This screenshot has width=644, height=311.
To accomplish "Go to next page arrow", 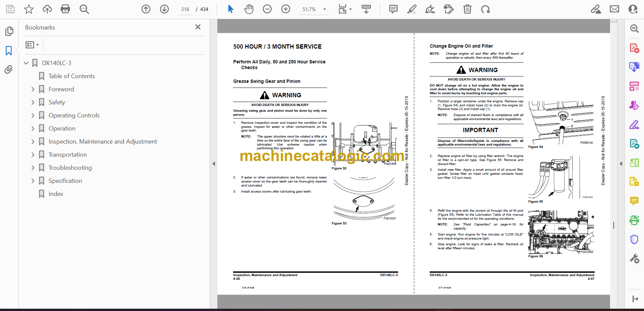I will 164,9.
